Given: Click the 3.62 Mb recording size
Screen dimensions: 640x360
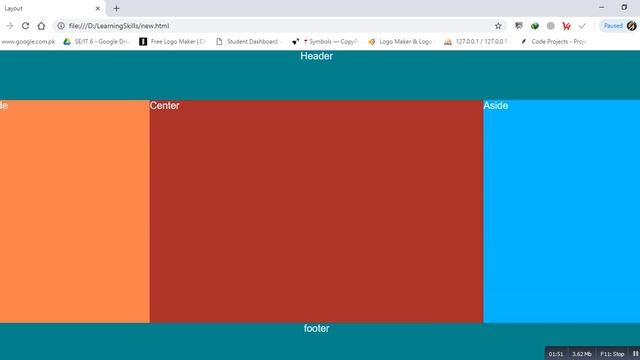Looking at the screenshot, I should coord(582,354).
